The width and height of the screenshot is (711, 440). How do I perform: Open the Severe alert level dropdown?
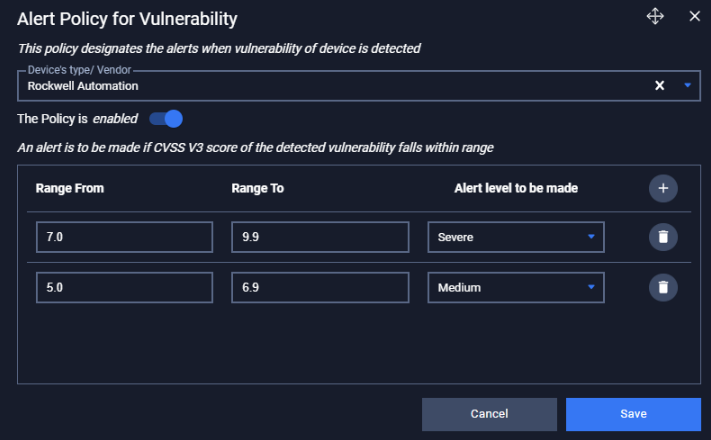(516, 237)
